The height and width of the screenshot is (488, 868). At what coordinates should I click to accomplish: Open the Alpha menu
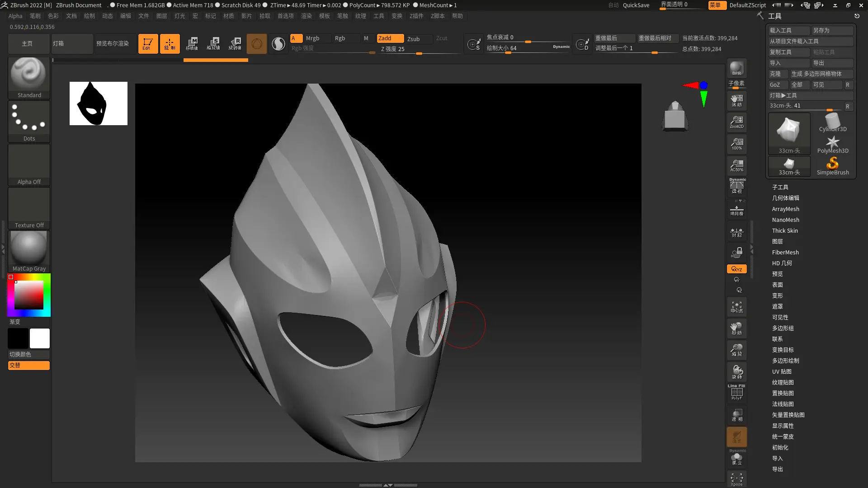(15, 16)
